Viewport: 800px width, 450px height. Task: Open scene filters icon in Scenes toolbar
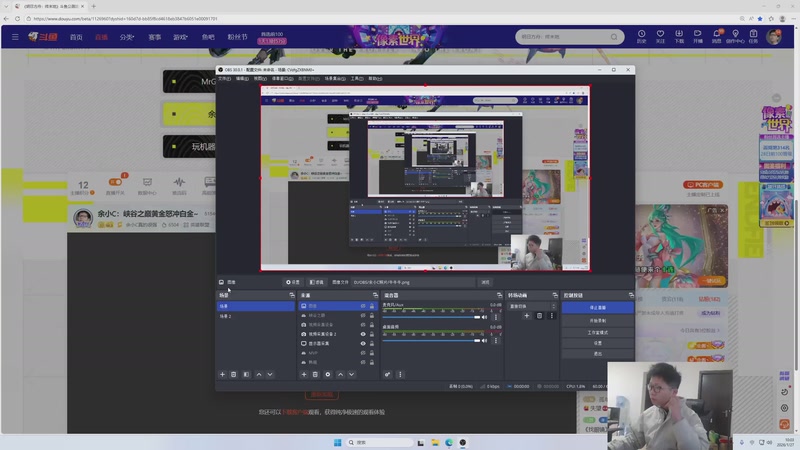(x=246, y=374)
